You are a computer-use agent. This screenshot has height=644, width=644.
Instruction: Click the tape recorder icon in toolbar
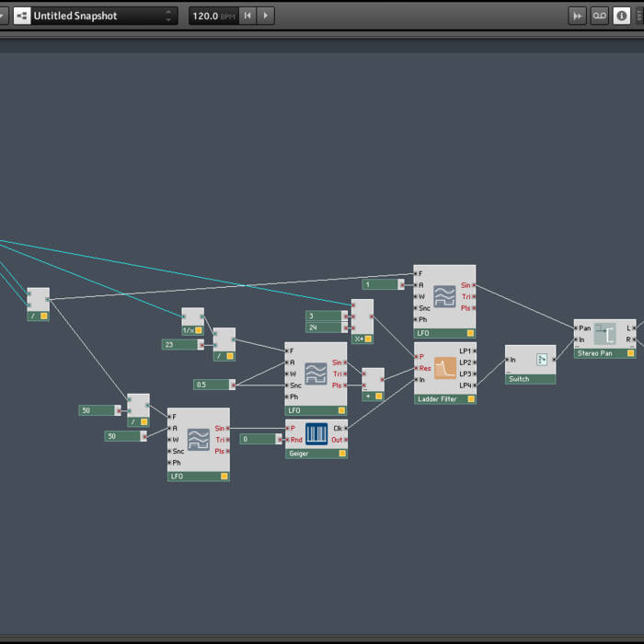(x=599, y=16)
